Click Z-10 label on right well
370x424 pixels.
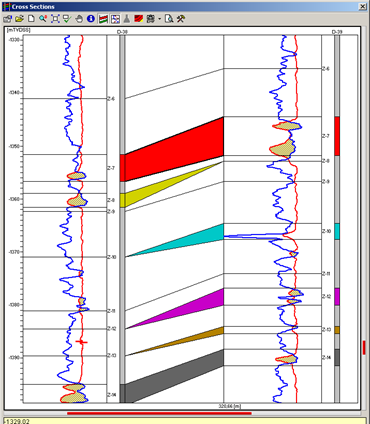click(x=326, y=231)
